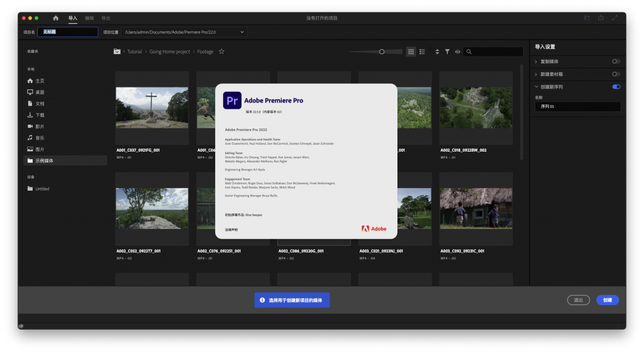This screenshot has height=353, width=644.
Task: Toggle the eye visibility icon in the toolbar
Action: coord(458,52)
